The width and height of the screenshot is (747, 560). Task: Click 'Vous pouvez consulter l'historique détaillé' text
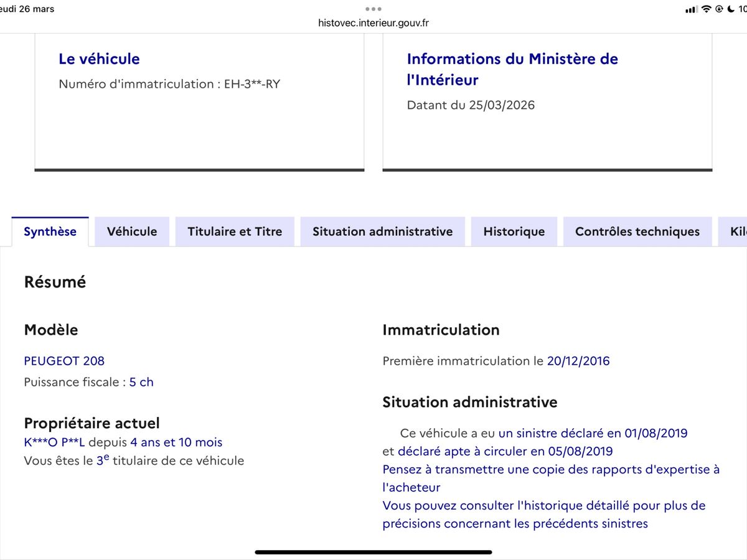click(544, 514)
